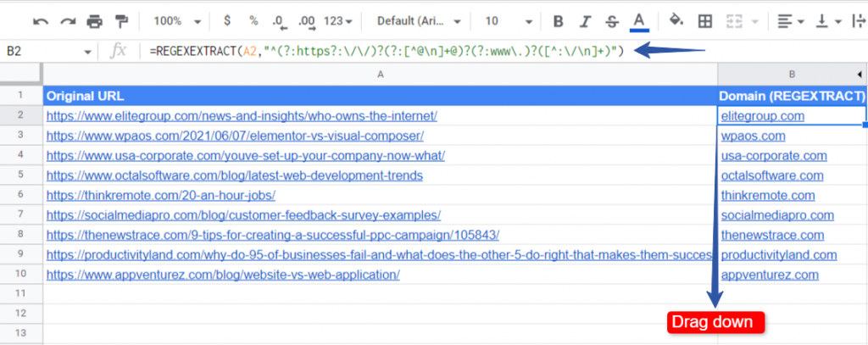Click the Redo arrow icon
Viewport: 868px width, 345px height.
[x=68, y=21]
